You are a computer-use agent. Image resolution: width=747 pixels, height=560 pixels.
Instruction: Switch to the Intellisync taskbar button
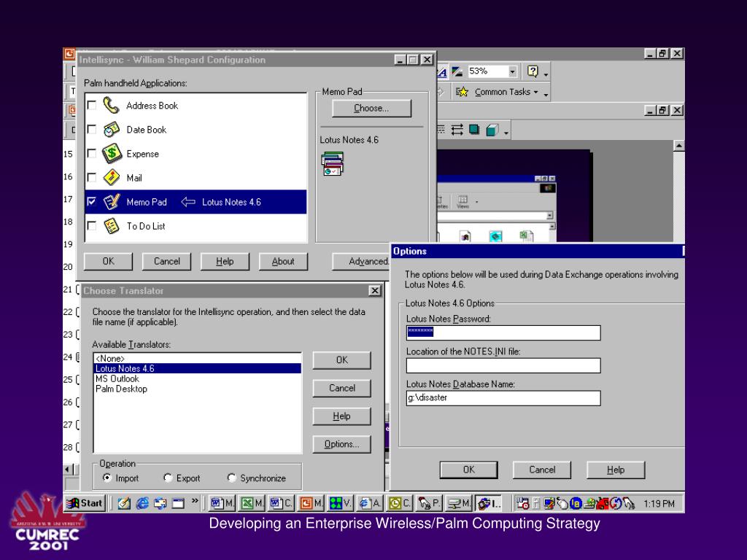[x=489, y=503]
